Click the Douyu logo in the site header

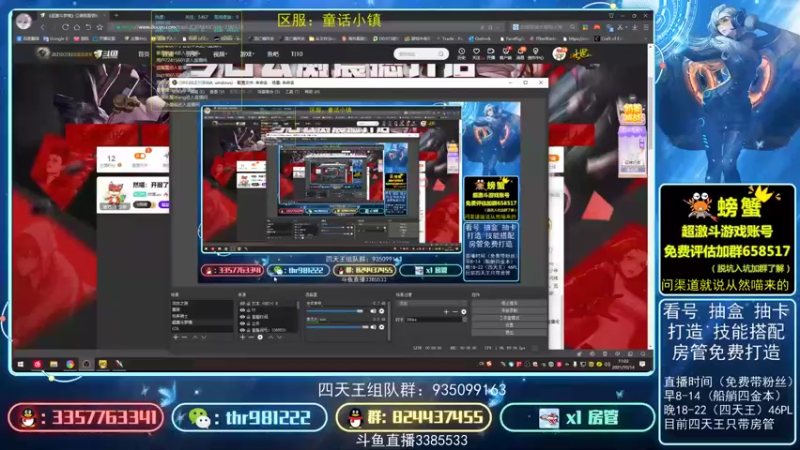pos(106,54)
